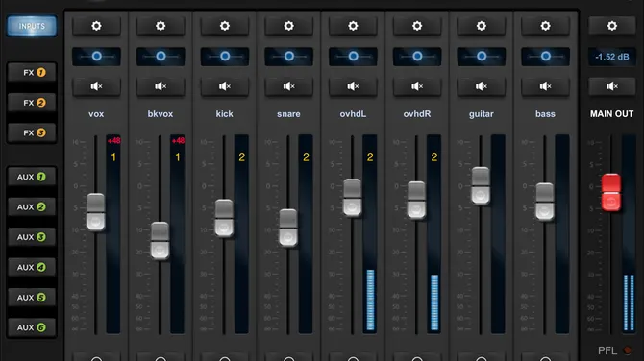This screenshot has width=644, height=361.
Task: Mute the MAIN OUT bus
Action: click(x=612, y=86)
